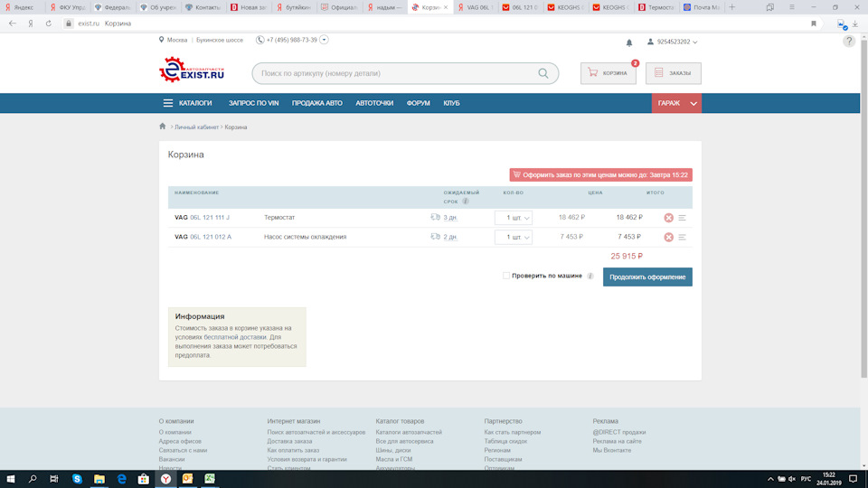The width and height of the screenshot is (868, 488).
Task: Open АВТОТОЧКИ menu item
Action: pos(374,103)
